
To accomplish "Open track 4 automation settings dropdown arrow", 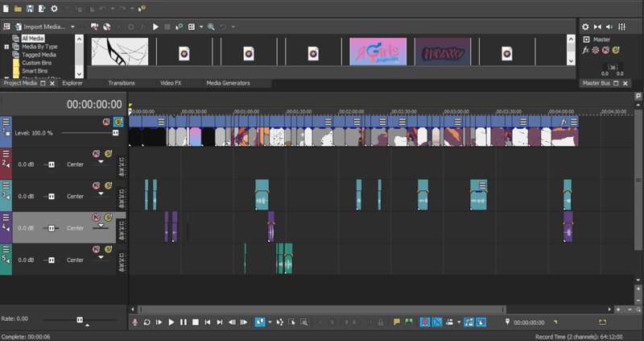I will [x=101, y=226].
